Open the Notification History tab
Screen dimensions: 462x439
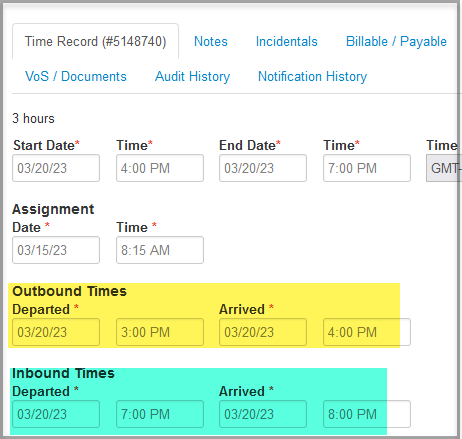click(312, 76)
